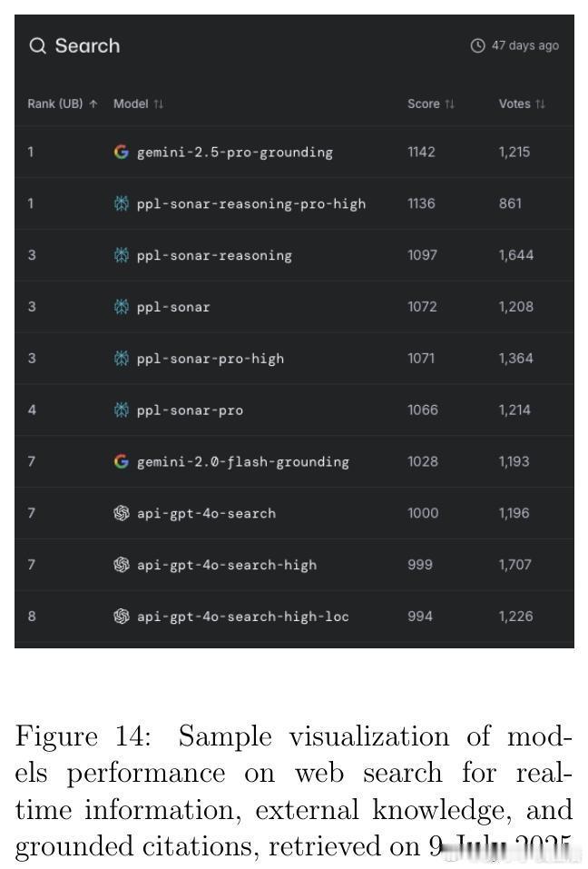Click the 1,707 votes cell
This screenshot has height=869, width=588.
[514, 565]
